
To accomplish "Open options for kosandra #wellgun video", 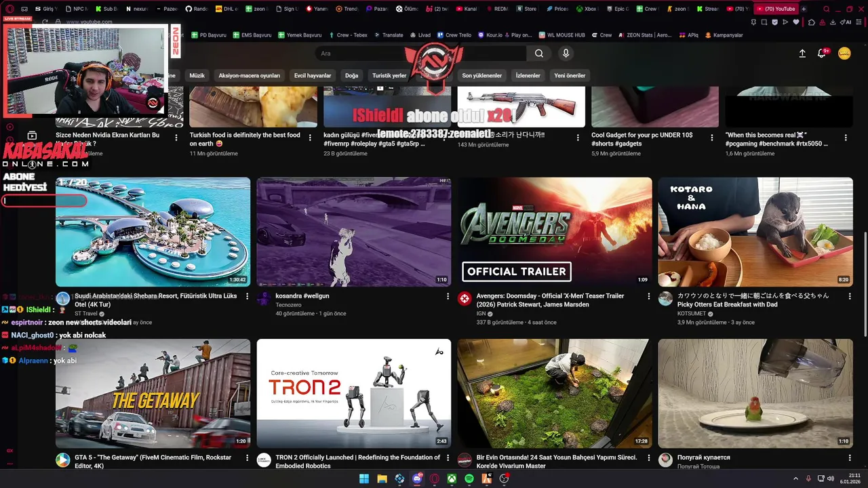I will coord(448,296).
